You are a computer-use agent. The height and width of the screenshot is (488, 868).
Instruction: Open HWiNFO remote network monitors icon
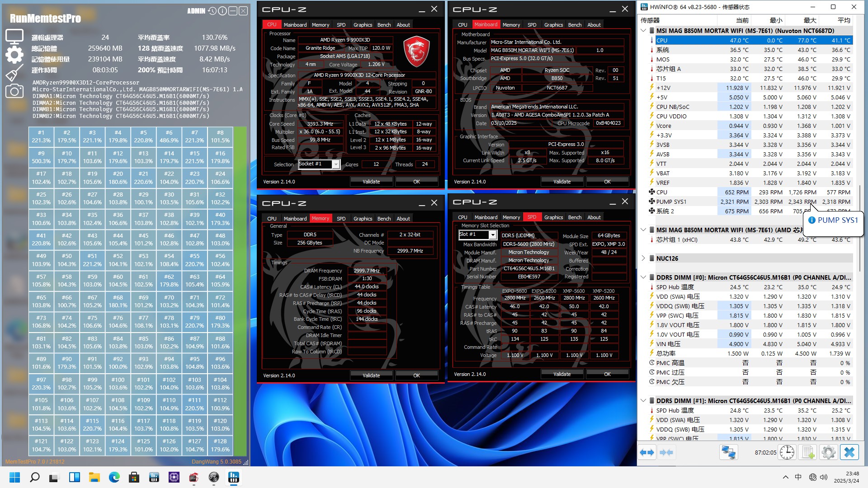click(x=728, y=452)
